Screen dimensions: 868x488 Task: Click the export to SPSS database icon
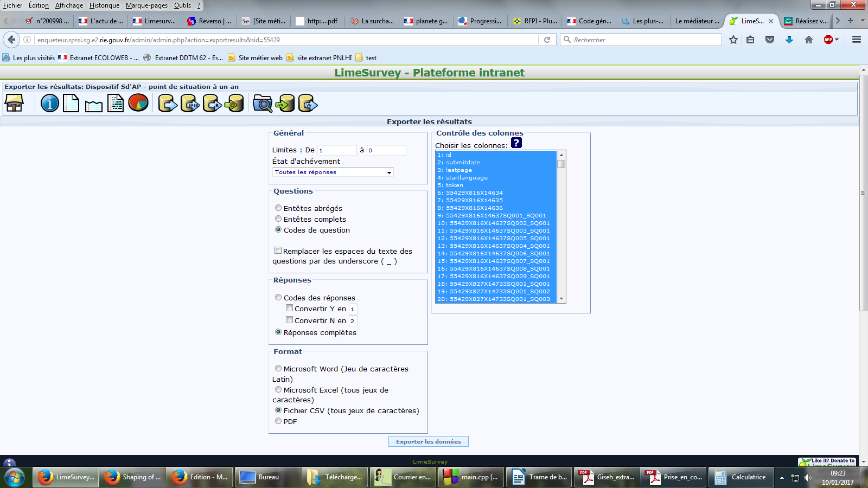click(190, 103)
